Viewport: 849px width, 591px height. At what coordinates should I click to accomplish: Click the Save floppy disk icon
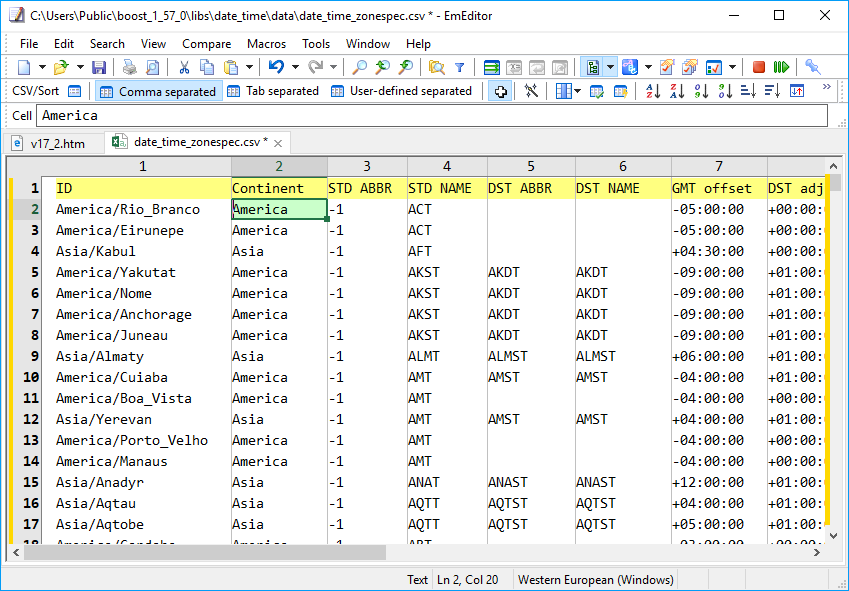[99, 67]
